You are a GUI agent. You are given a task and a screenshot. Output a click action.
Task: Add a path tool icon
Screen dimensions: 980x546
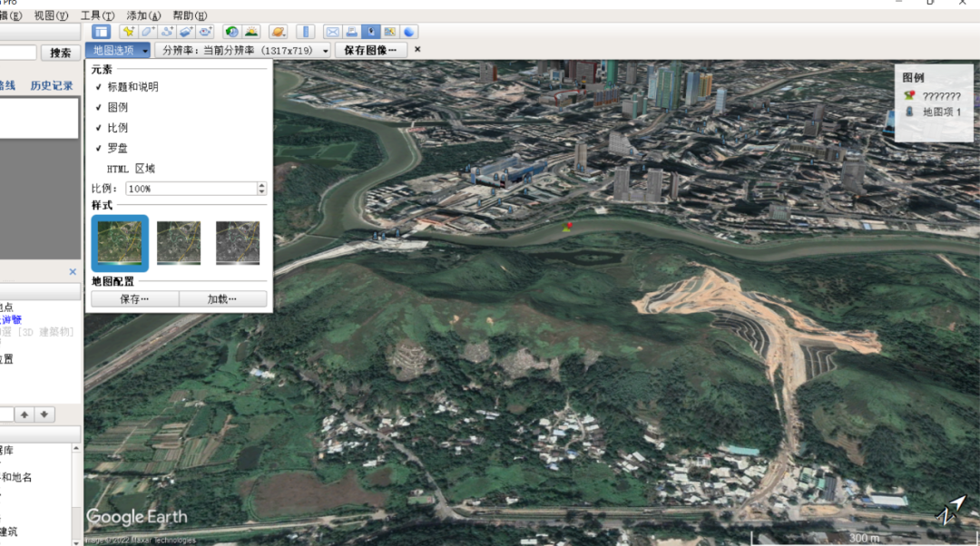(167, 32)
